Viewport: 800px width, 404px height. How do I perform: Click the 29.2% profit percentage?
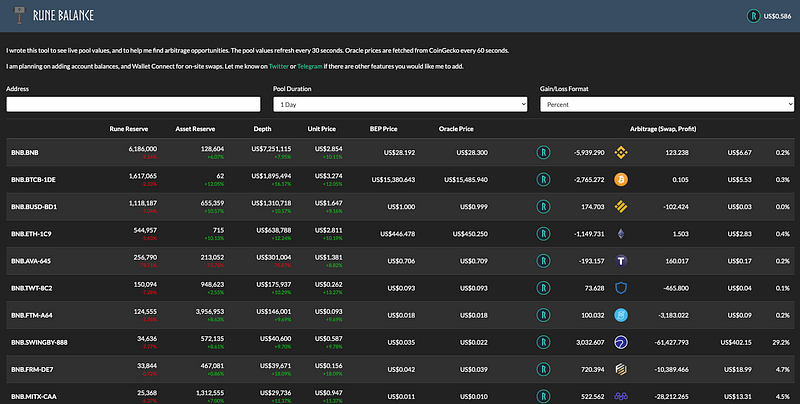point(781,342)
